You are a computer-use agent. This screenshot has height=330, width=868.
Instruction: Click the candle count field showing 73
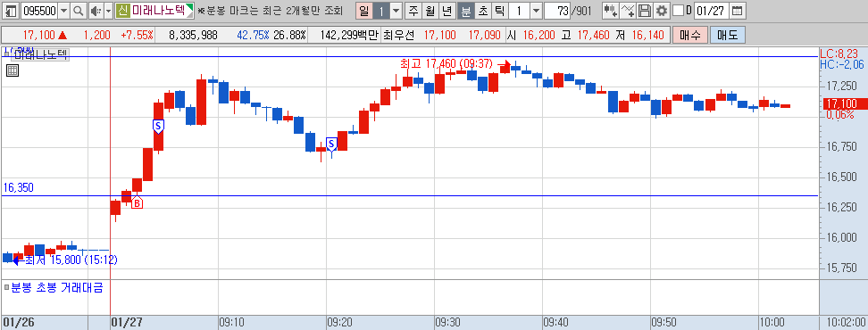coord(557,11)
